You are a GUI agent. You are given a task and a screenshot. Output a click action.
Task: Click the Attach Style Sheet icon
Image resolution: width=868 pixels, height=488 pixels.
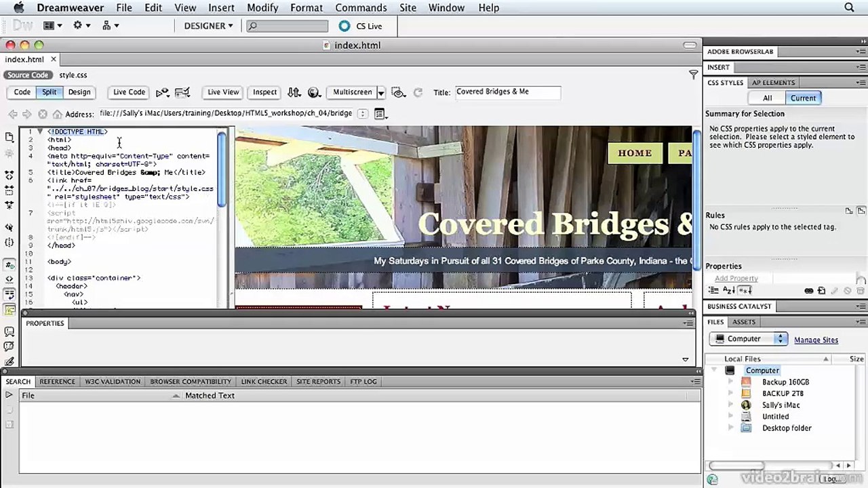click(x=809, y=291)
